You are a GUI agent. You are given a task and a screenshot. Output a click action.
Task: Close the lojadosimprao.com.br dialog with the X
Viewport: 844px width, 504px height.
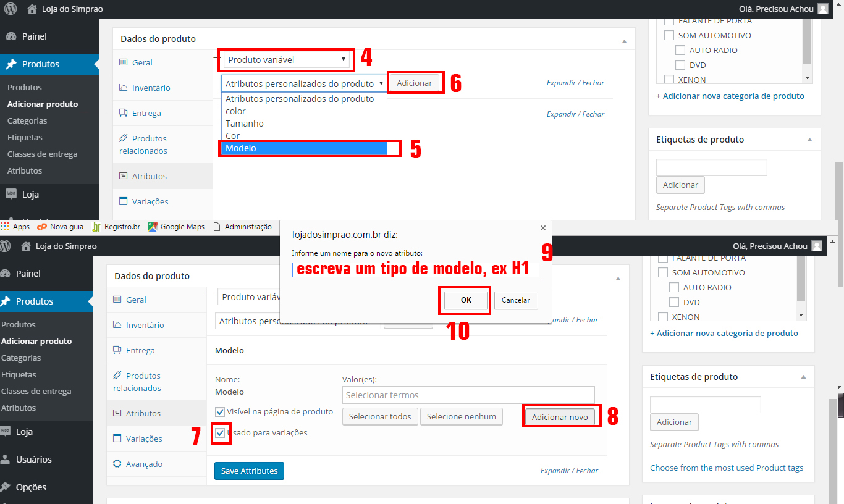click(543, 228)
